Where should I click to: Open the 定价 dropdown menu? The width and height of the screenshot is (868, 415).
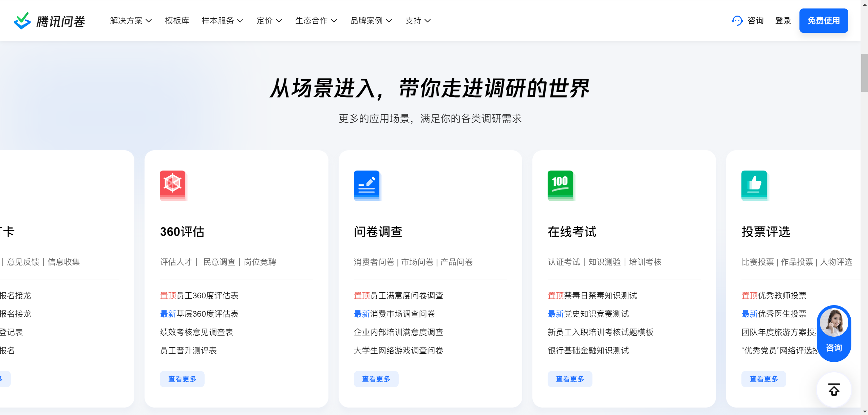(269, 21)
